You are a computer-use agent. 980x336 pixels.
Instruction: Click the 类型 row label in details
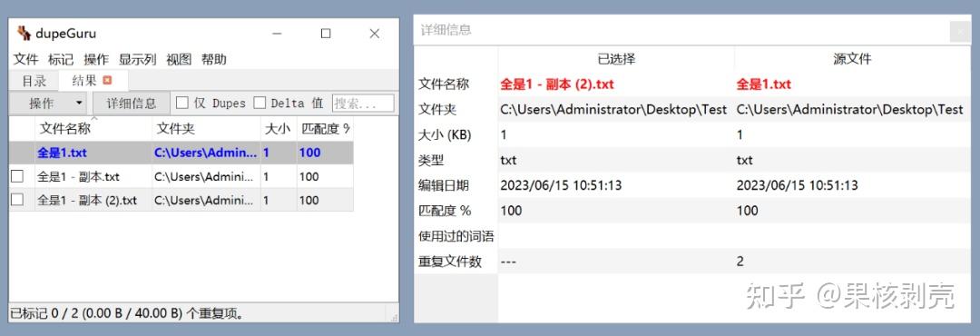pyautogui.click(x=431, y=160)
